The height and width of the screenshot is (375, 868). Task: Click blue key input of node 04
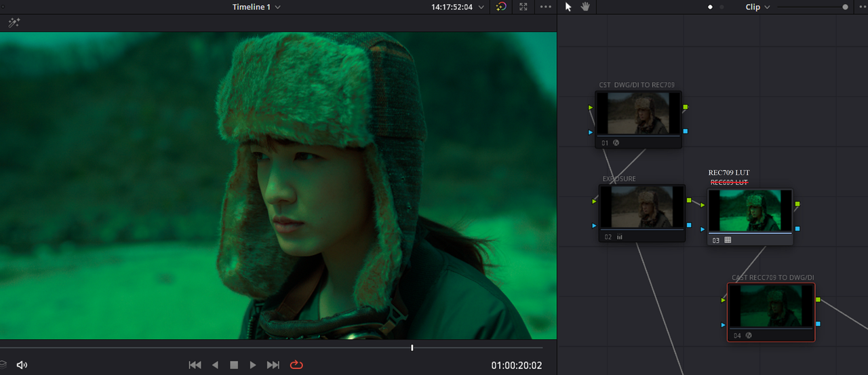[724, 325]
